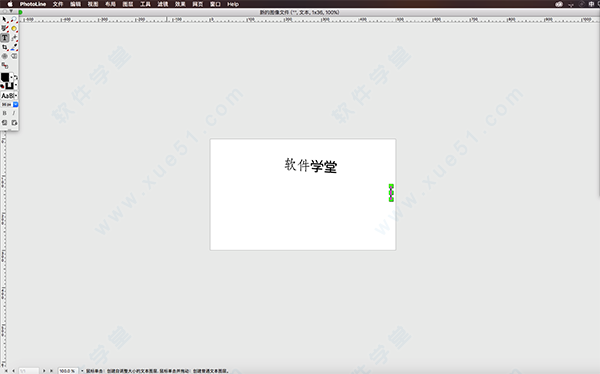Activate the Text (T) tool

click(5, 38)
